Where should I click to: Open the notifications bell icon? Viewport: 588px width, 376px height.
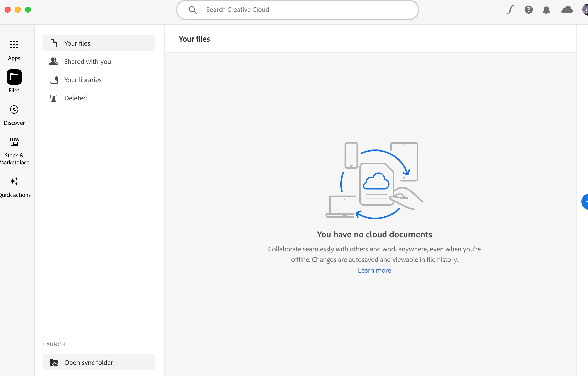(x=546, y=10)
